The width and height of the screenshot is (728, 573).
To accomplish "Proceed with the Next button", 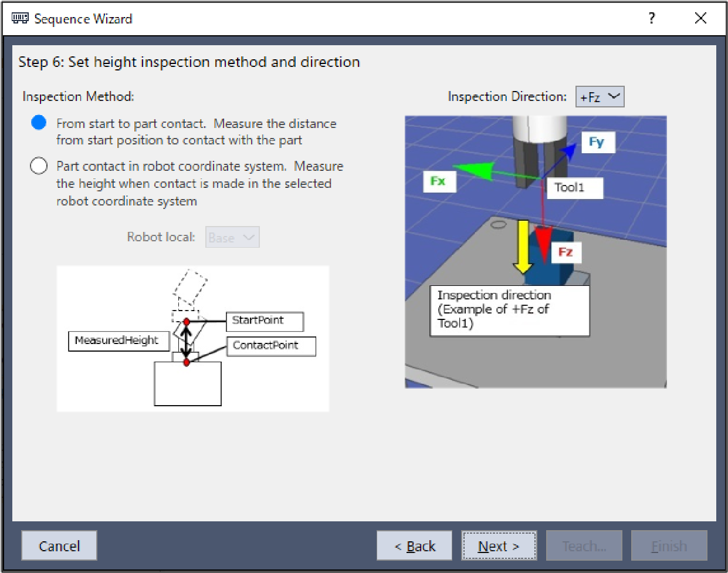I will coord(499,546).
